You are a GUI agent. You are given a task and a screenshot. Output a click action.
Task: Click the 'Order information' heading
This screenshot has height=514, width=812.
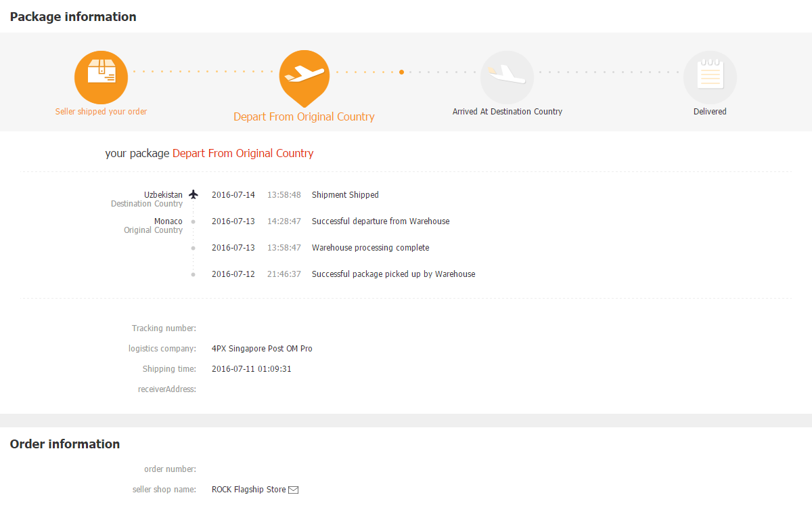pos(65,444)
